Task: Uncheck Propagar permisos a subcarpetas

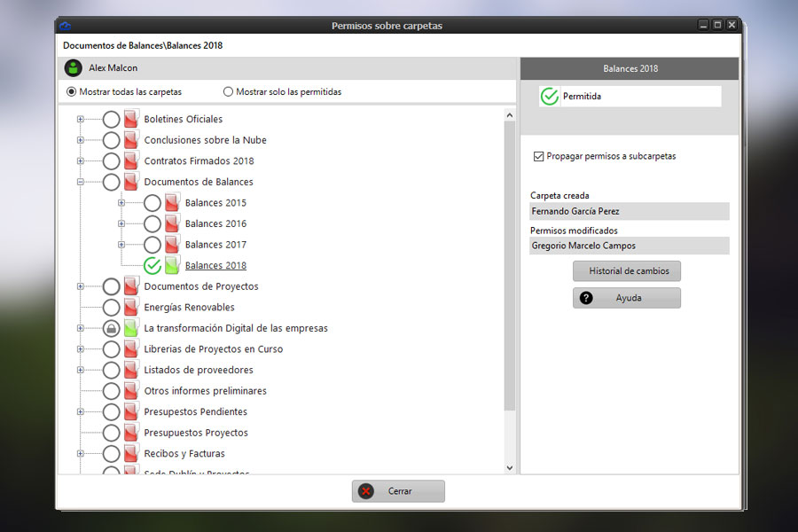Action: click(x=538, y=156)
